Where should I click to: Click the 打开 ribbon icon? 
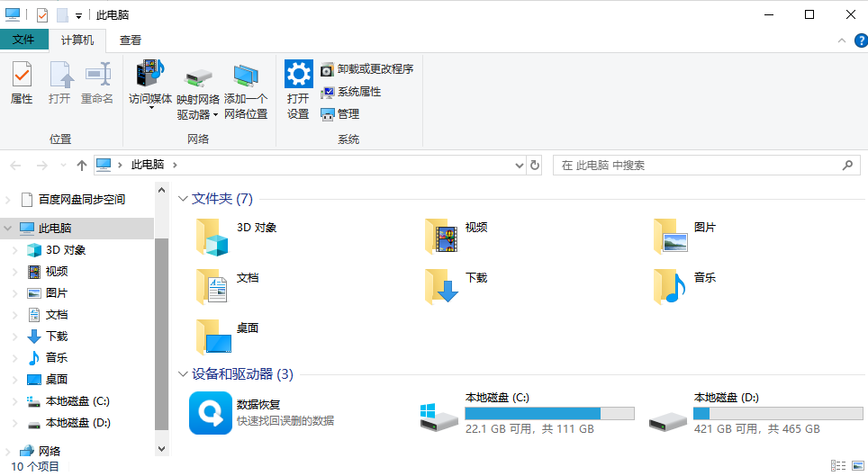point(59,74)
